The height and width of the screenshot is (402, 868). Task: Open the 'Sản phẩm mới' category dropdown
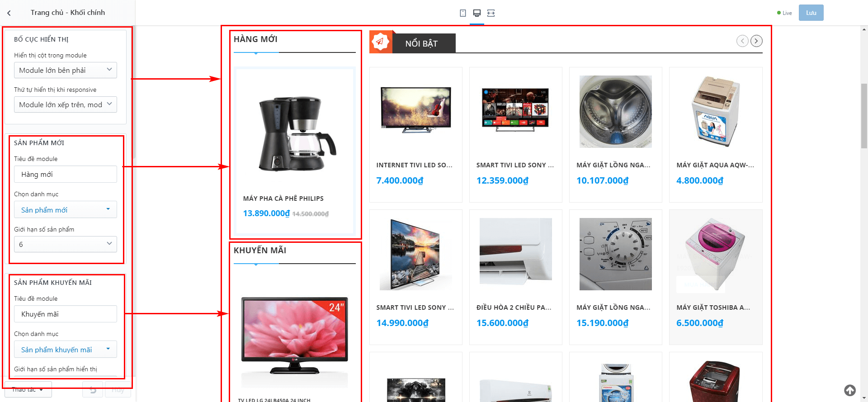click(x=66, y=210)
